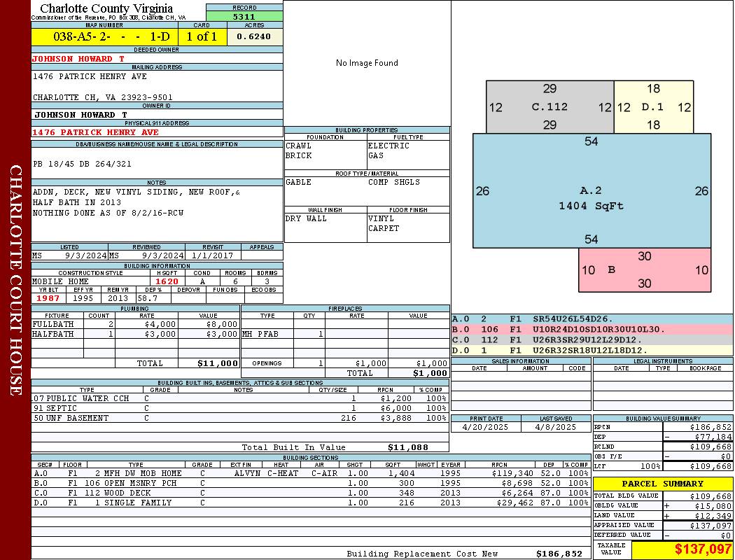Click the record number 5311
The height and width of the screenshot is (560, 735).
point(244,16)
